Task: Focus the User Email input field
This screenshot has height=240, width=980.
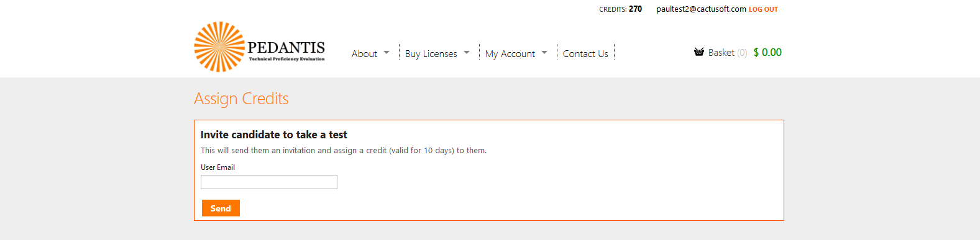Action: coord(269,182)
